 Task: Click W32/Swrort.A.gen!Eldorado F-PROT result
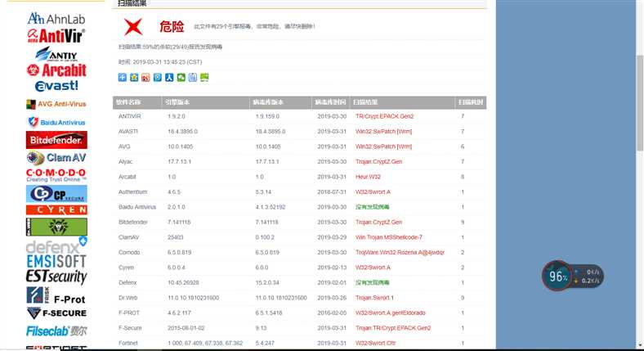[x=390, y=313]
